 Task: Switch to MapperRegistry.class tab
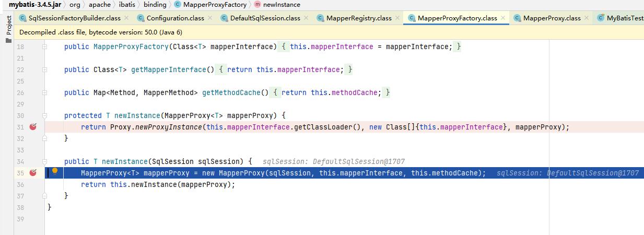pos(359,18)
